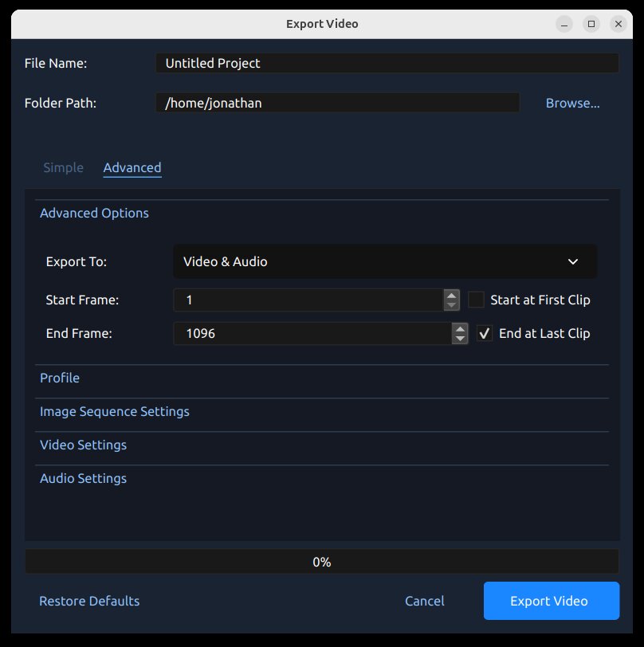644x647 pixels.
Task: Minimize the Export Video window
Action: click(564, 24)
